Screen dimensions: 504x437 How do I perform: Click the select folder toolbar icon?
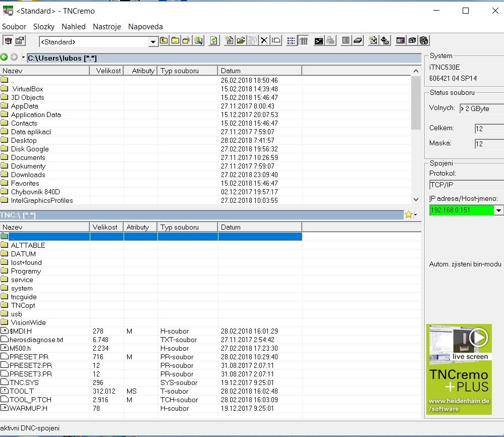176,40
